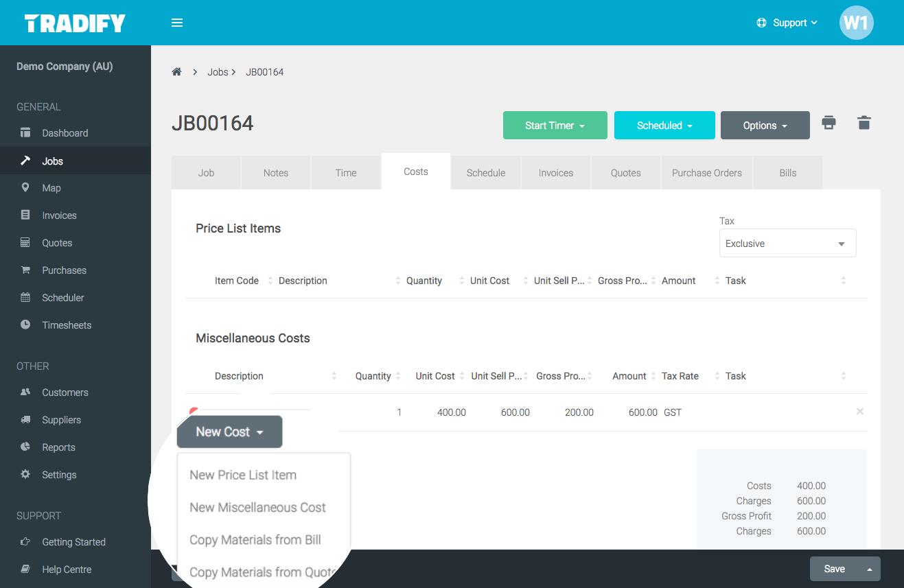Select the Costs tab

416,172
